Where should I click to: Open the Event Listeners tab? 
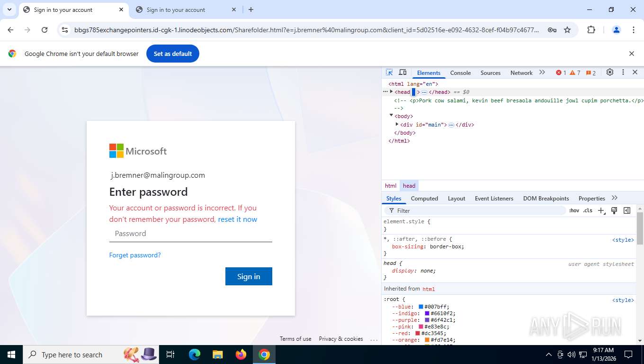click(x=494, y=198)
